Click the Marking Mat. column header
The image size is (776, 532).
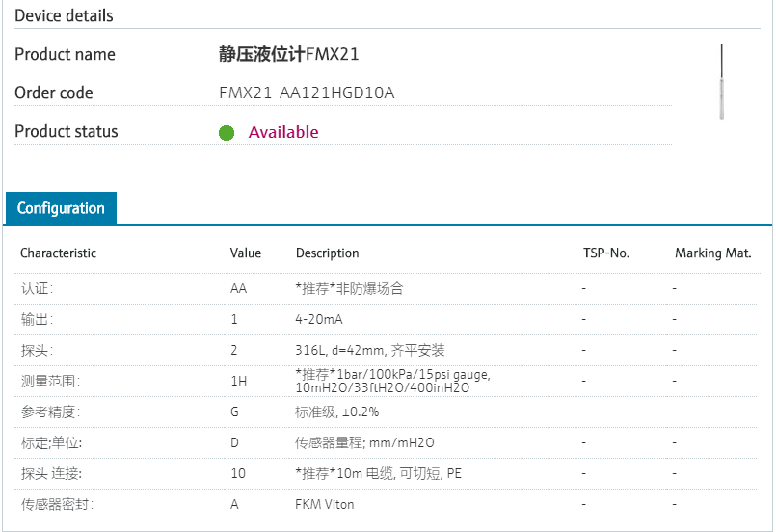tap(712, 253)
